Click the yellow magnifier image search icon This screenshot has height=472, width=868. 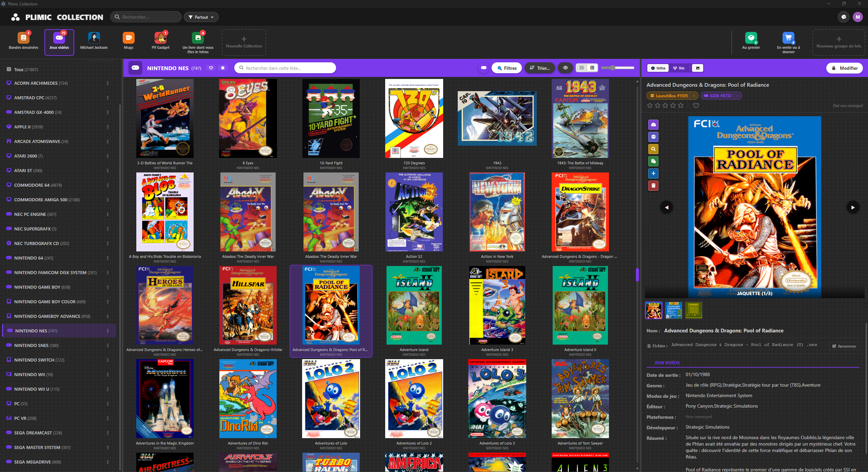[653, 149]
